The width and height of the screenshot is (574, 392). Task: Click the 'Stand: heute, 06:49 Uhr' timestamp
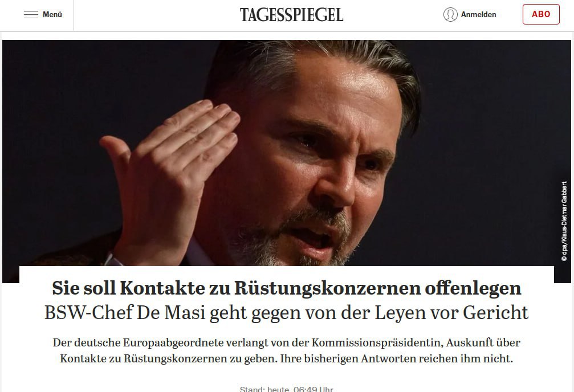pyautogui.click(x=286, y=389)
